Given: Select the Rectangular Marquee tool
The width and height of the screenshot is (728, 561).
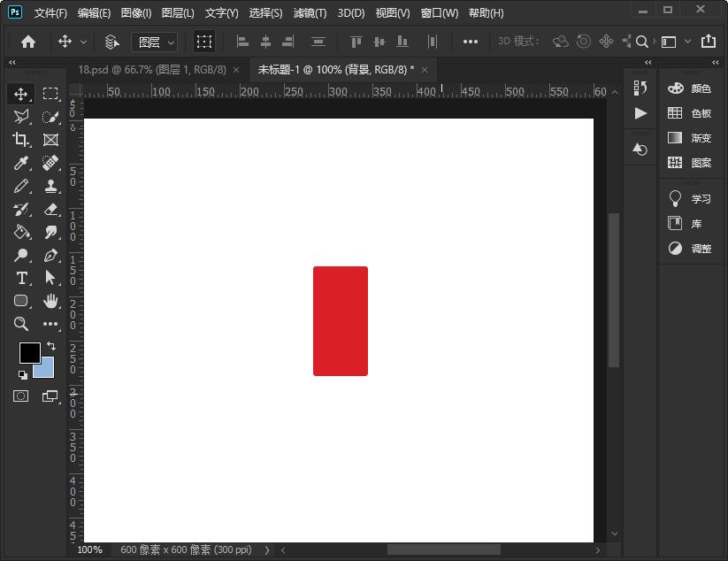Looking at the screenshot, I should click(x=50, y=94).
